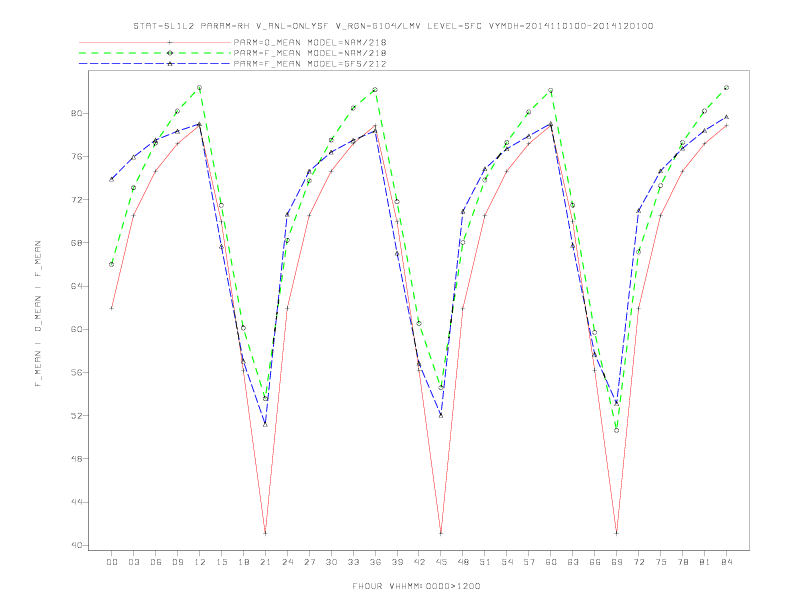Click the x-axis tick label 09

pyautogui.click(x=177, y=562)
